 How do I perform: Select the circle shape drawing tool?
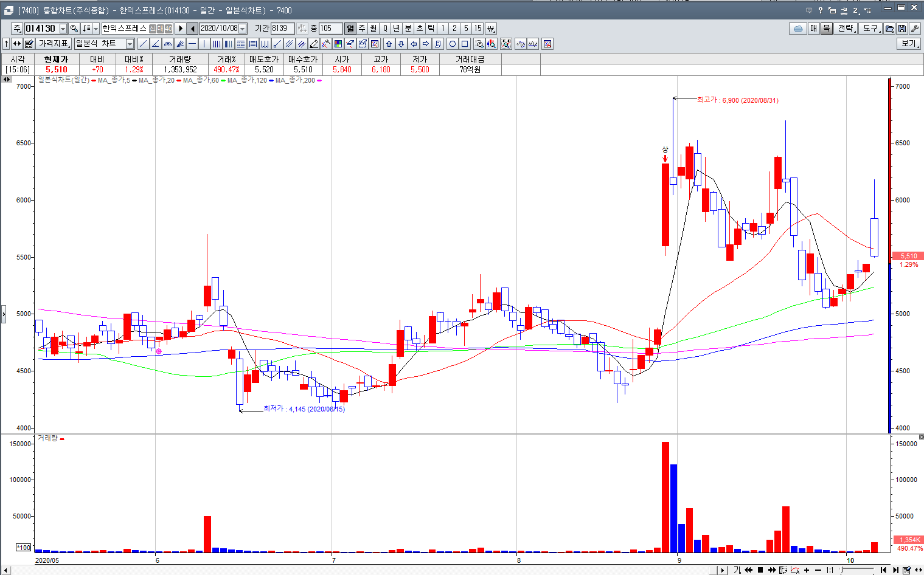453,44
